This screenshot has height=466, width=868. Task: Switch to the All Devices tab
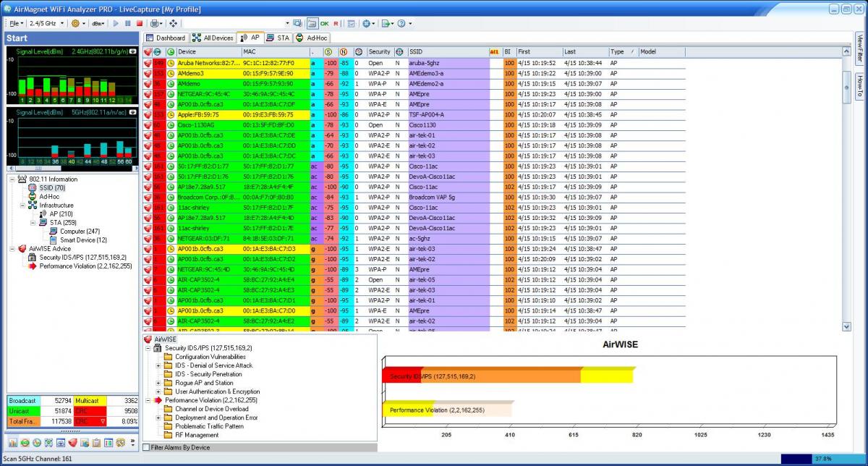(x=213, y=38)
